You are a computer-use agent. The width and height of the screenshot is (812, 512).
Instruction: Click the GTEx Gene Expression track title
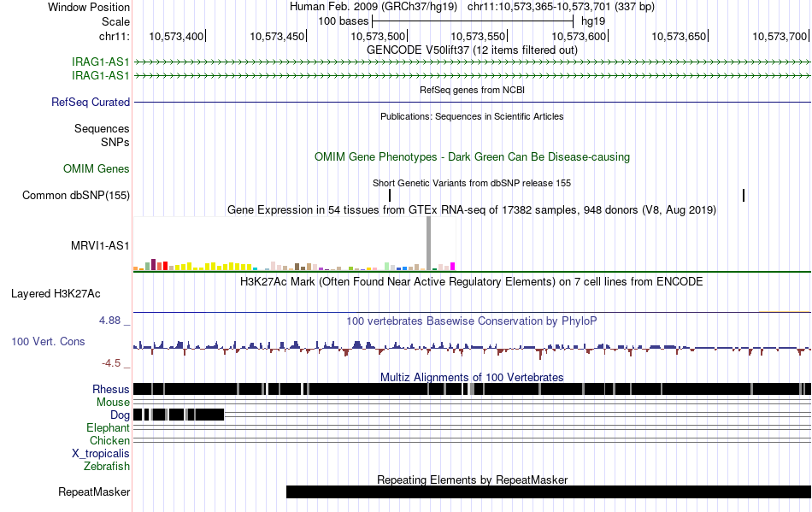pos(472,210)
